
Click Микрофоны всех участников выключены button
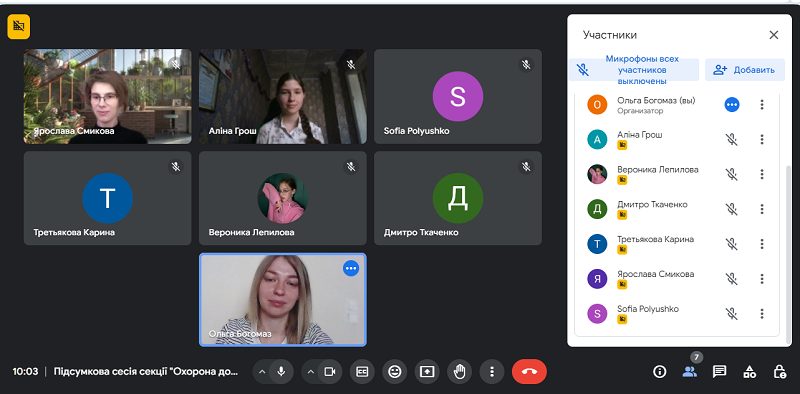click(x=634, y=70)
